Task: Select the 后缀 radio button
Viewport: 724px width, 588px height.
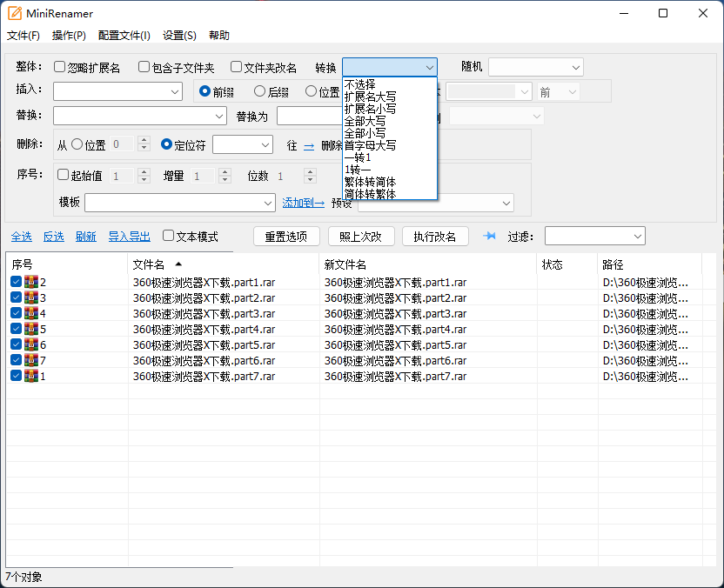Action: coord(259,91)
